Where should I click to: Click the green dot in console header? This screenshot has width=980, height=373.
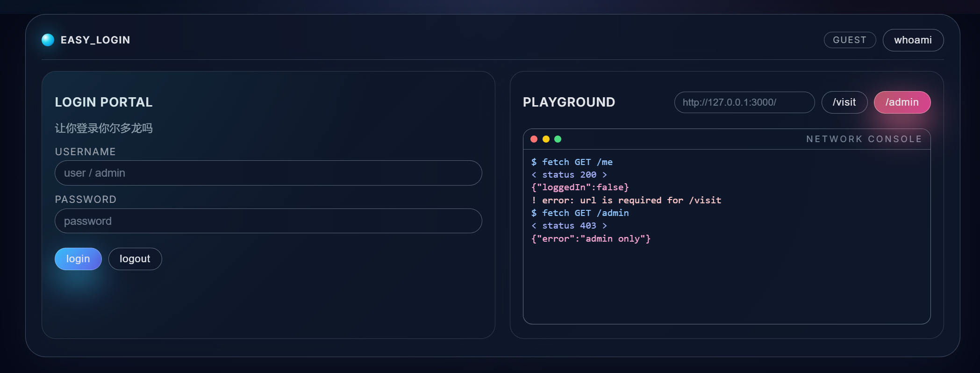tap(558, 139)
